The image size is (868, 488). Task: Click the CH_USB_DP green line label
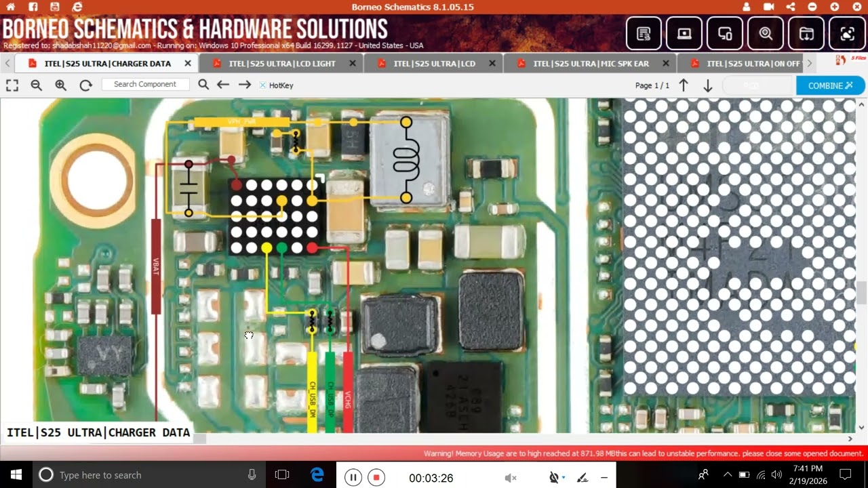click(x=330, y=392)
